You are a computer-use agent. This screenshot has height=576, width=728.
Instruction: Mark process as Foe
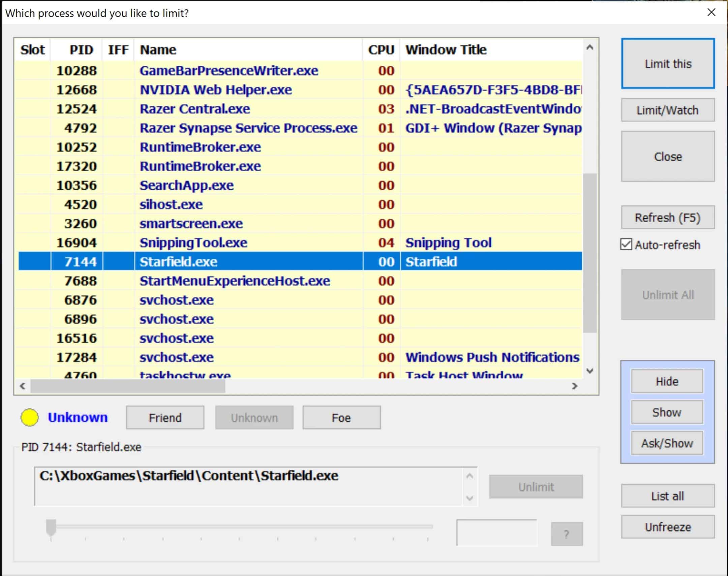coord(341,418)
